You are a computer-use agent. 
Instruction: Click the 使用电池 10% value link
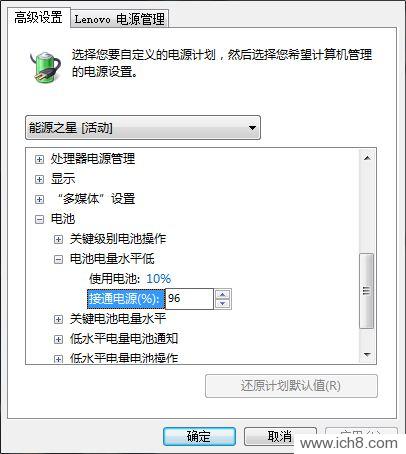coord(159,279)
